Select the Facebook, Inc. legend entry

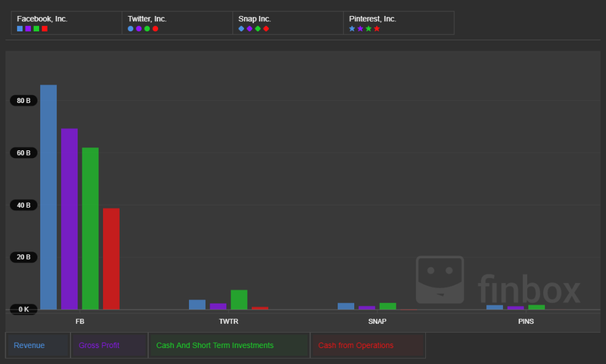pos(42,19)
